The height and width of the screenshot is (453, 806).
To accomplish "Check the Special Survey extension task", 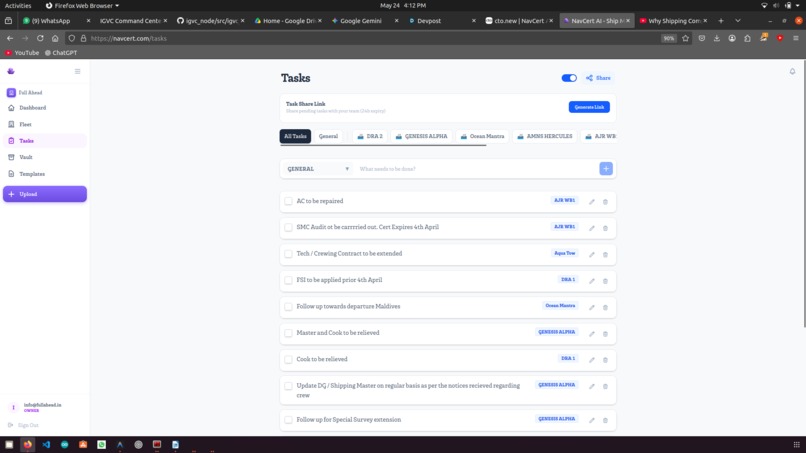I will tap(288, 420).
